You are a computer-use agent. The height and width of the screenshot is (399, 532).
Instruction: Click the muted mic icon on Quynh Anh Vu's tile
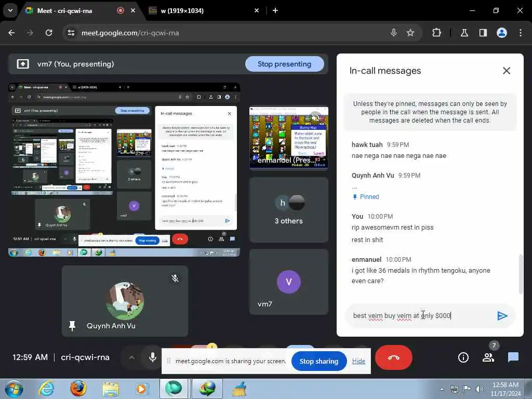175,278
